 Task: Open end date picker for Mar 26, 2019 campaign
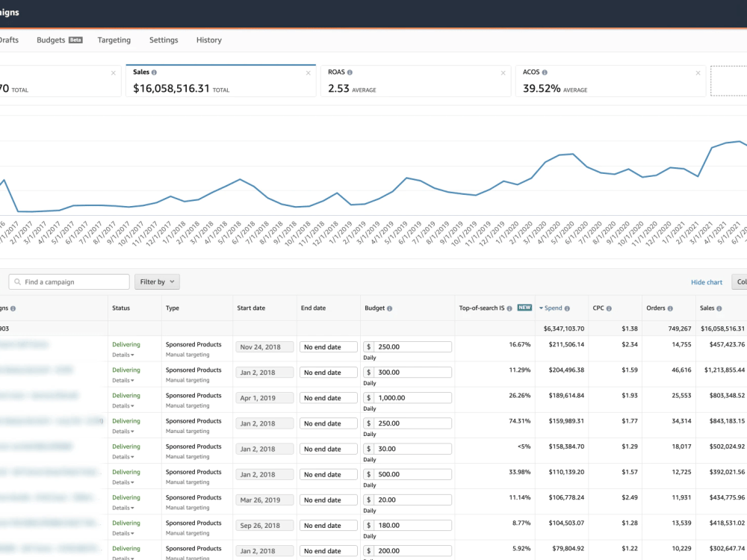[328, 500]
